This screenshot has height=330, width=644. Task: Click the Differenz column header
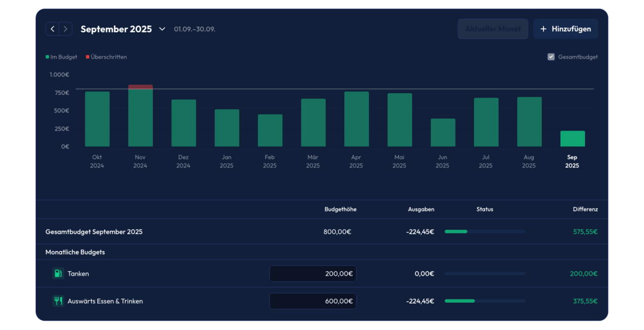[585, 209]
